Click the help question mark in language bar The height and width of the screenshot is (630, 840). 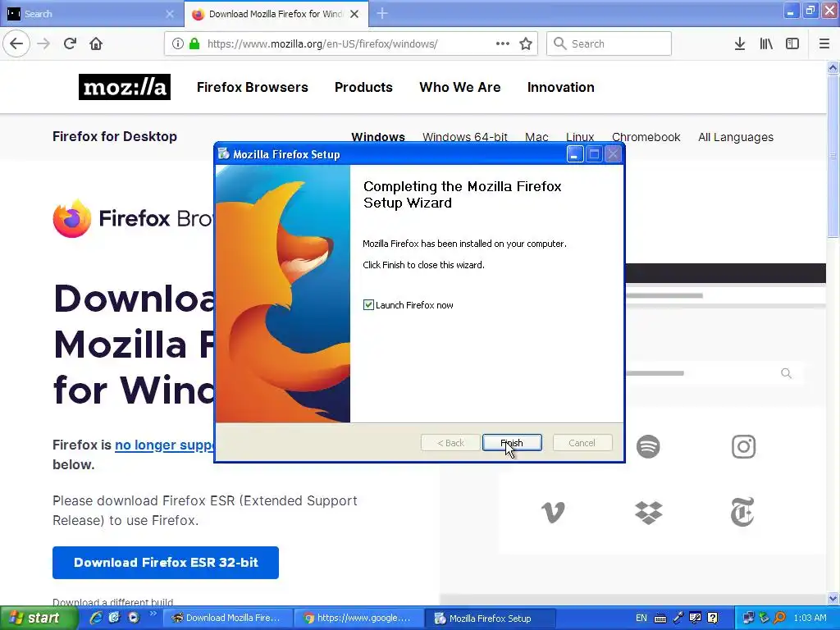(713, 619)
